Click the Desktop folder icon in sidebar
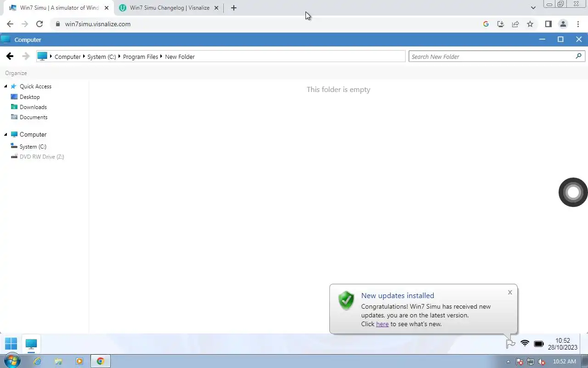This screenshot has width=588, height=368. point(14,97)
